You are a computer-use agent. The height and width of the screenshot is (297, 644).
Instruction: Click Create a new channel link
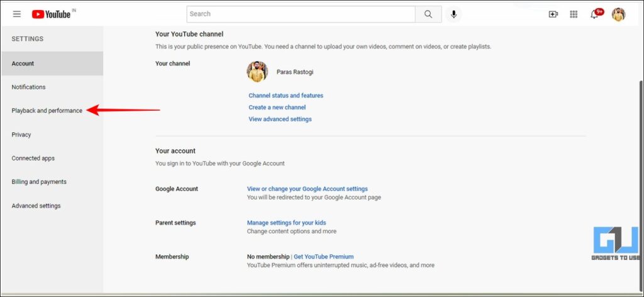[x=277, y=107]
